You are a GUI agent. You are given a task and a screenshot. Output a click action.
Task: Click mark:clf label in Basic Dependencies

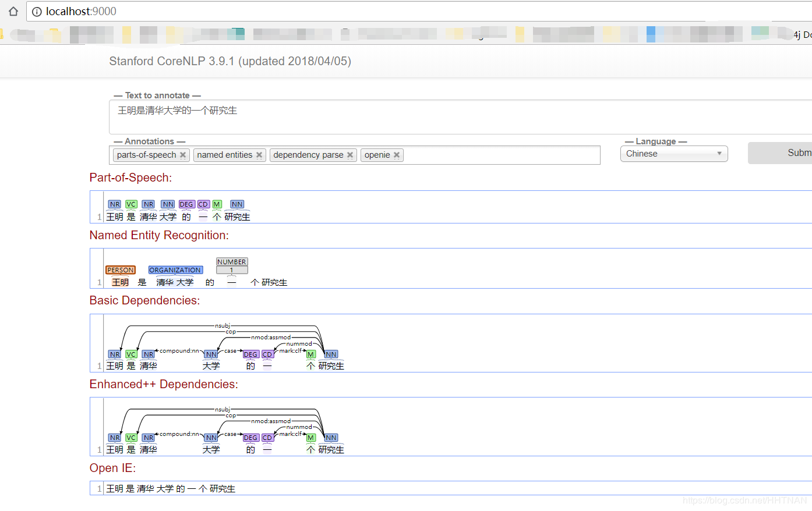(x=291, y=350)
